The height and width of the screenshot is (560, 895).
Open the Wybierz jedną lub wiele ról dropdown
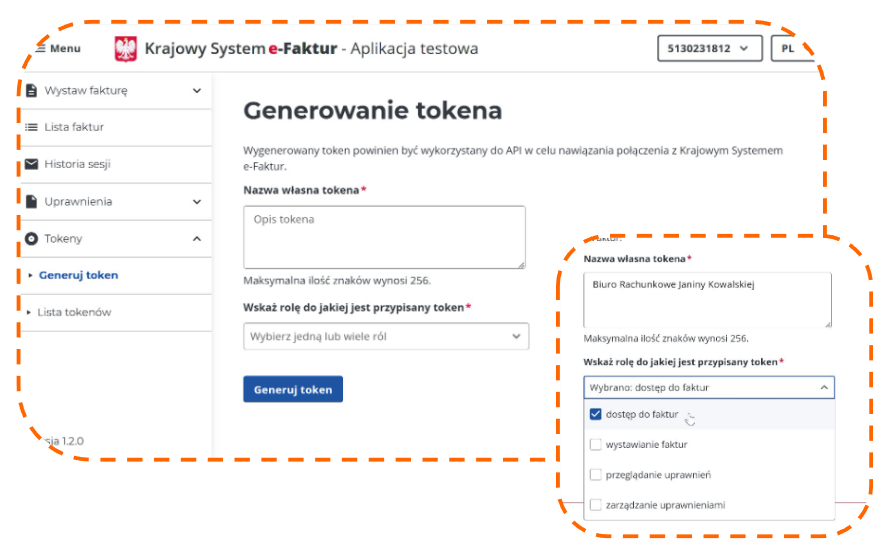386,337
